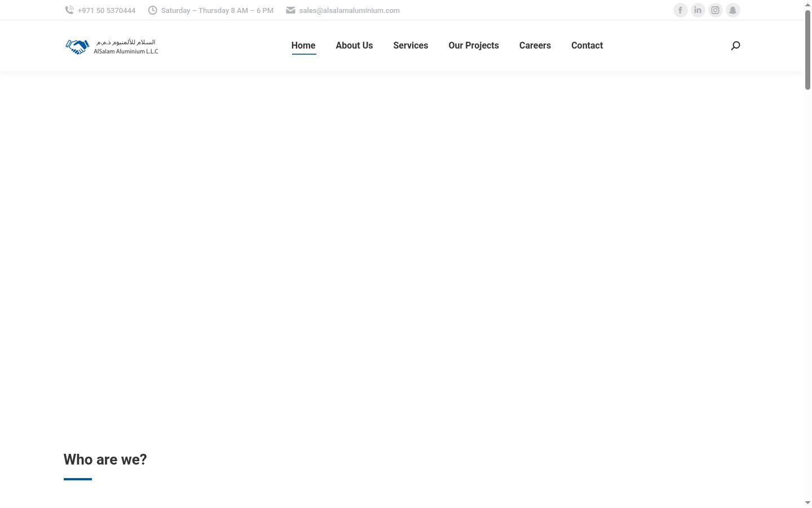Screen dimensions: 812x508
Task: Click the scrollbar down arrow
Action: pyautogui.click(x=807, y=503)
